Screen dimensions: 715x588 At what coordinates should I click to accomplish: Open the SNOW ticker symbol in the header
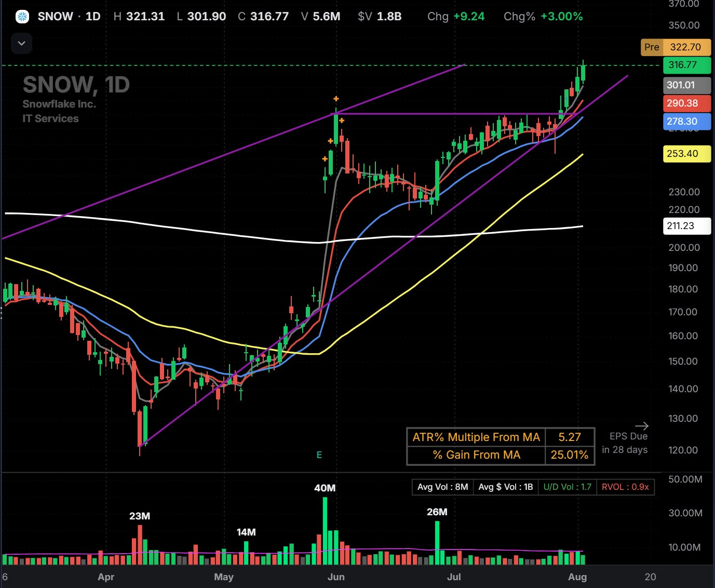56,16
